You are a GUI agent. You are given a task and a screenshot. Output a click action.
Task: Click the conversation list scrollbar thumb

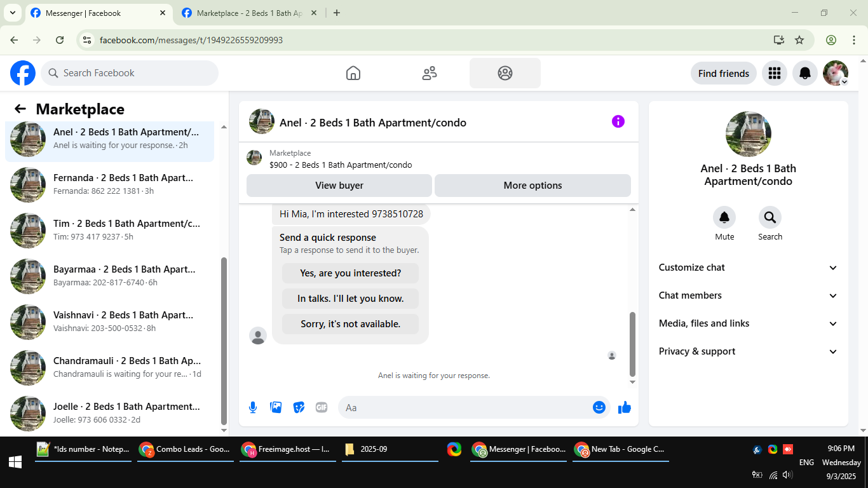[x=224, y=341]
